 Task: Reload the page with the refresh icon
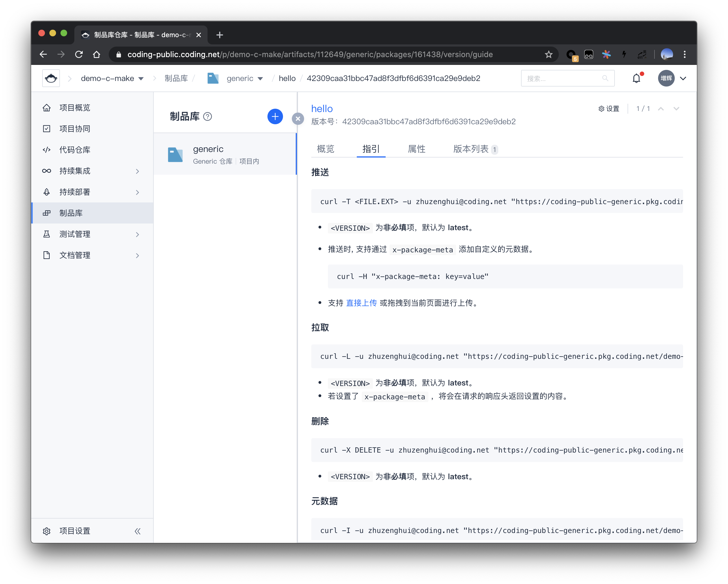[79, 54]
